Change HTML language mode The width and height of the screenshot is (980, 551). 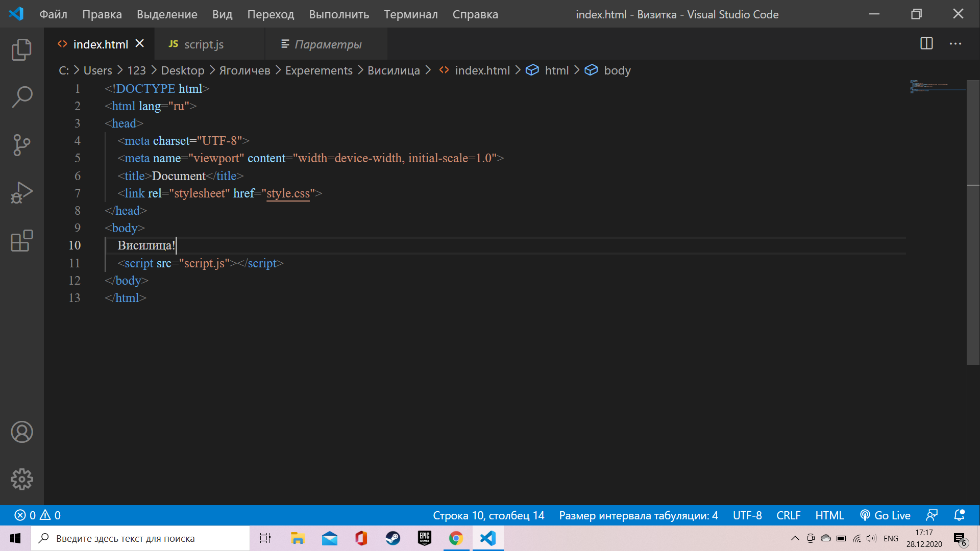point(829,515)
